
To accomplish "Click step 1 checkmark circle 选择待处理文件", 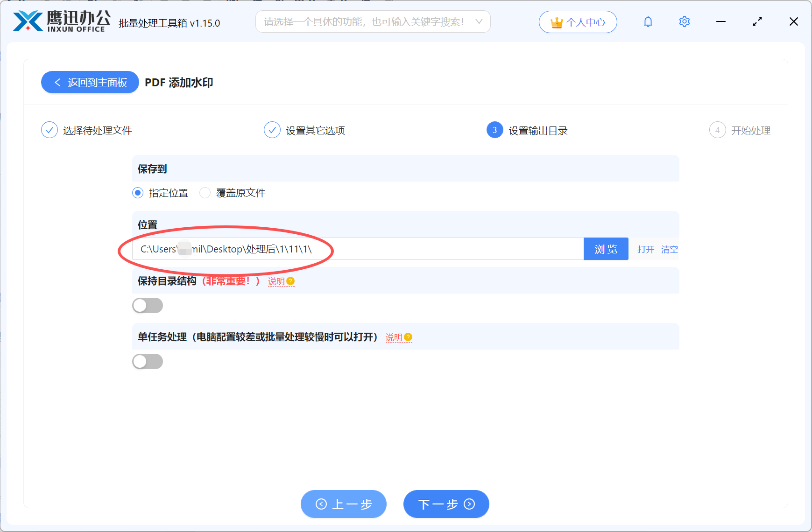I will click(49, 130).
